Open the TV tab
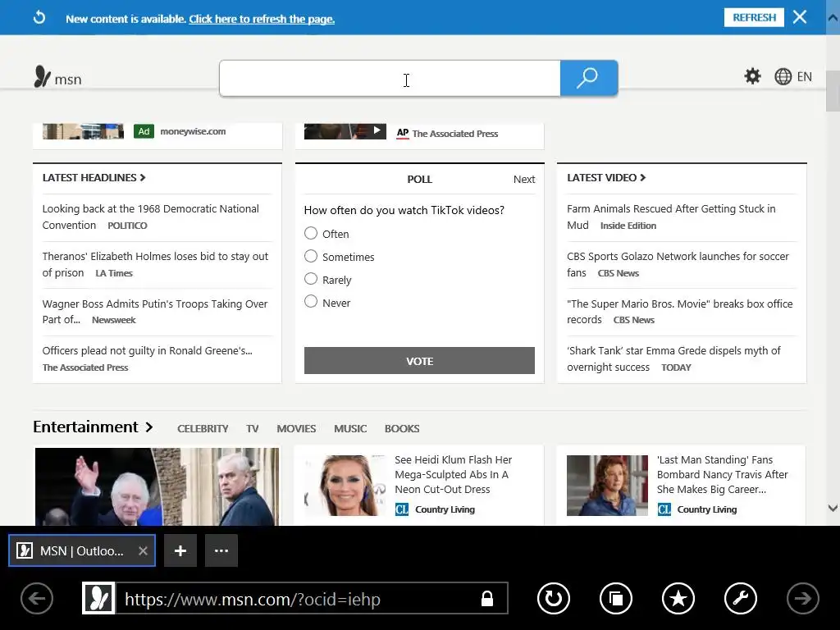Viewport: 840px width, 630px height. (x=253, y=428)
